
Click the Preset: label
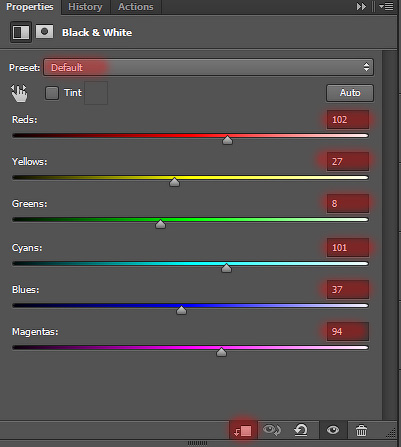(24, 68)
